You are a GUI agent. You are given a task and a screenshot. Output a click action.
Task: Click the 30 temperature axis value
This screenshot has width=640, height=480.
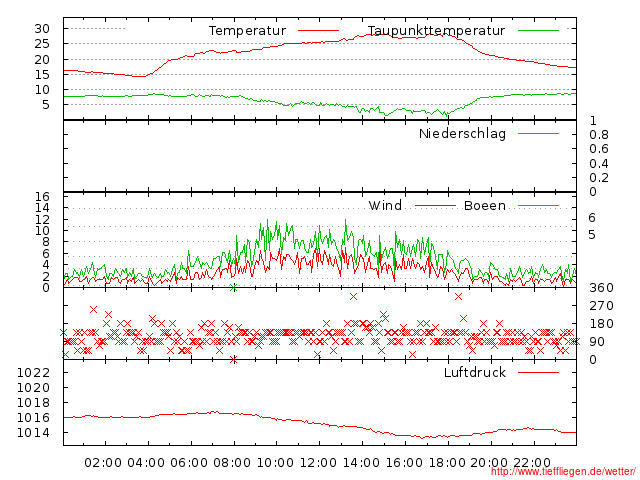42,29
